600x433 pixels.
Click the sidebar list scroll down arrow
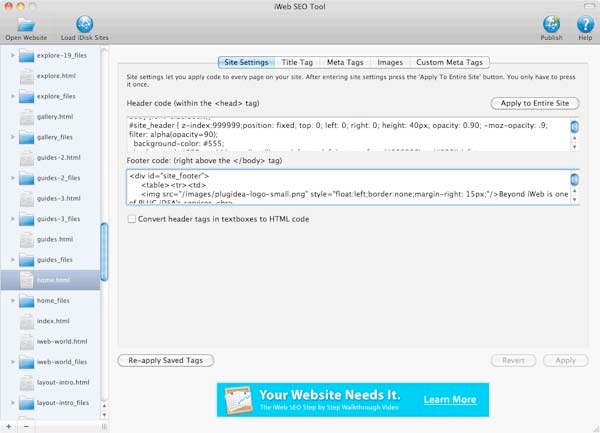tap(104, 415)
